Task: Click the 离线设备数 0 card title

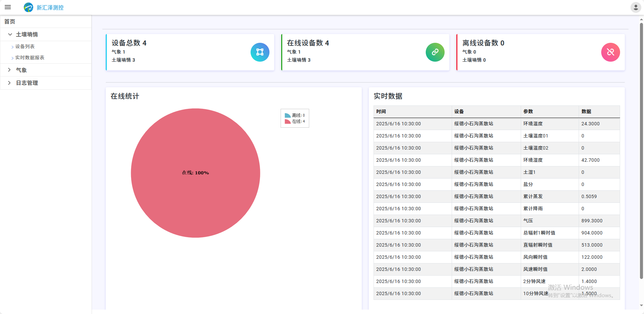Action: coord(483,43)
